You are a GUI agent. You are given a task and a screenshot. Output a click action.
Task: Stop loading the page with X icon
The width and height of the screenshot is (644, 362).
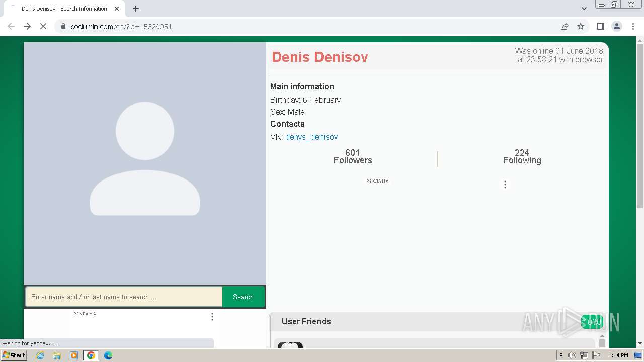[43, 26]
